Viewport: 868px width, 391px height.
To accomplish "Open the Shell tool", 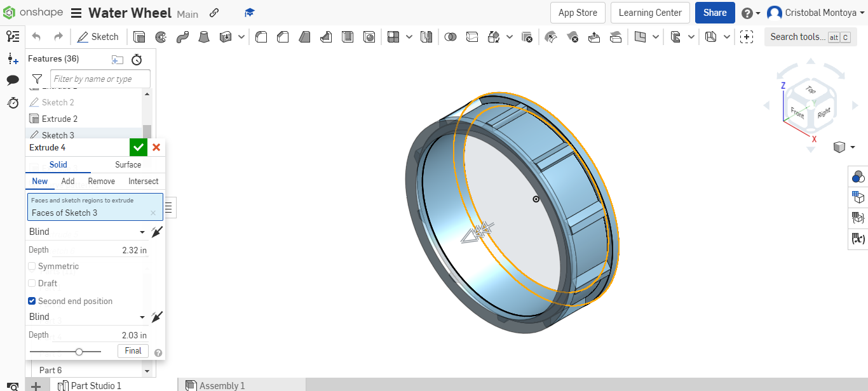I will click(348, 36).
